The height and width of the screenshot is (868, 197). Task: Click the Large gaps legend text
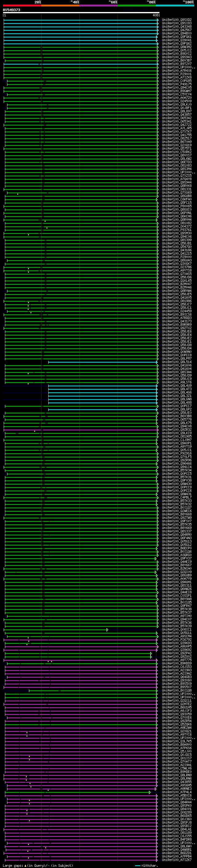point(38,865)
